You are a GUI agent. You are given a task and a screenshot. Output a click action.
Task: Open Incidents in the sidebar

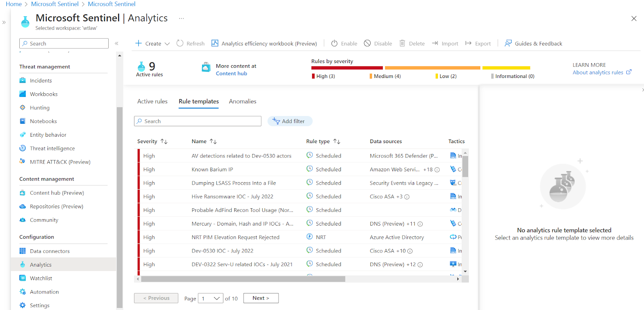tap(41, 80)
